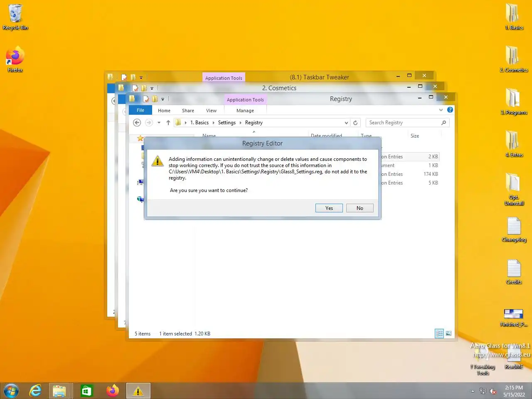Select Application Tools tab in Registry window
532x399 pixels.
coord(245,100)
